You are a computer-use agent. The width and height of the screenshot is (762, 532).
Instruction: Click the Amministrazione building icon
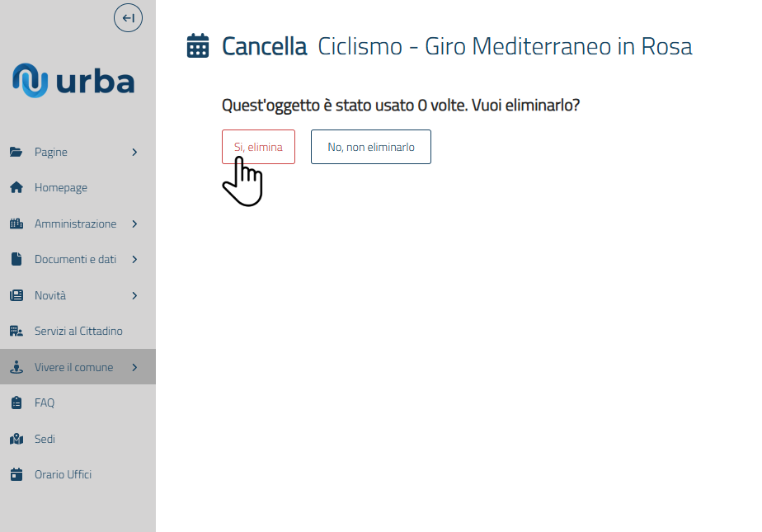pos(16,224)
